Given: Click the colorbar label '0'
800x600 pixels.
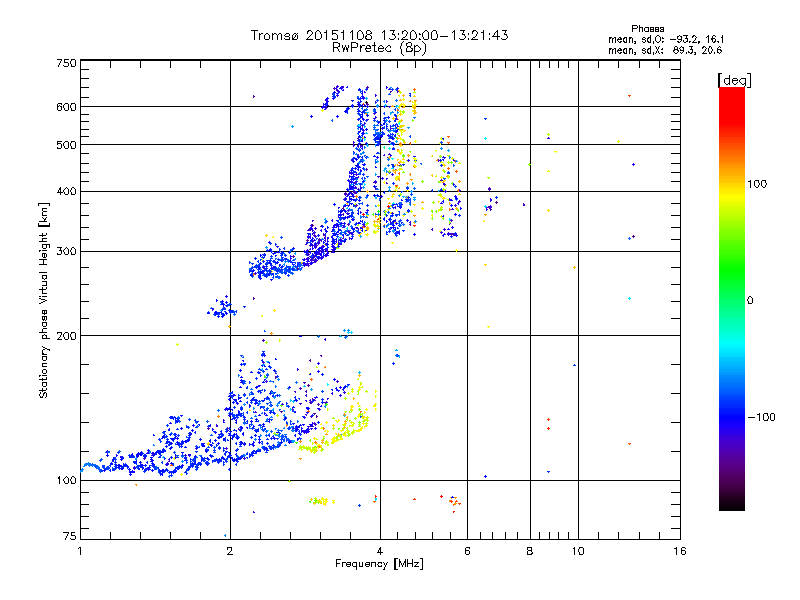Looking at the screenshot, I should click(750, 301).
